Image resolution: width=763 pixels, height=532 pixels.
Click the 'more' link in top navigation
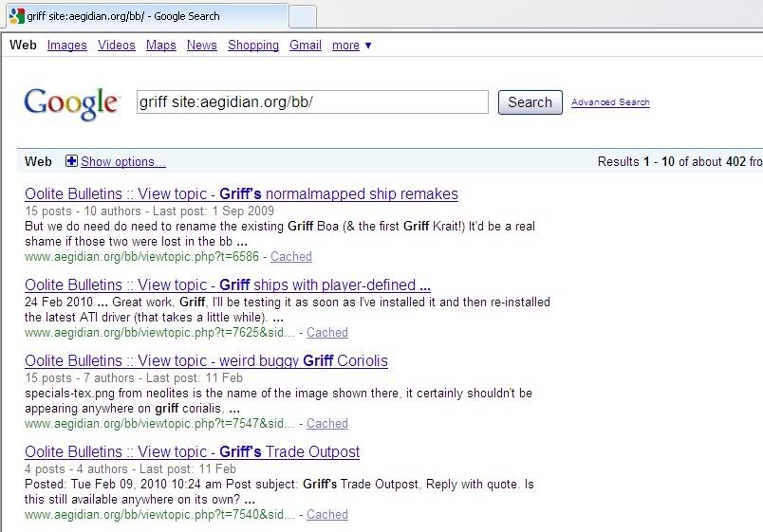pos(345,46)
